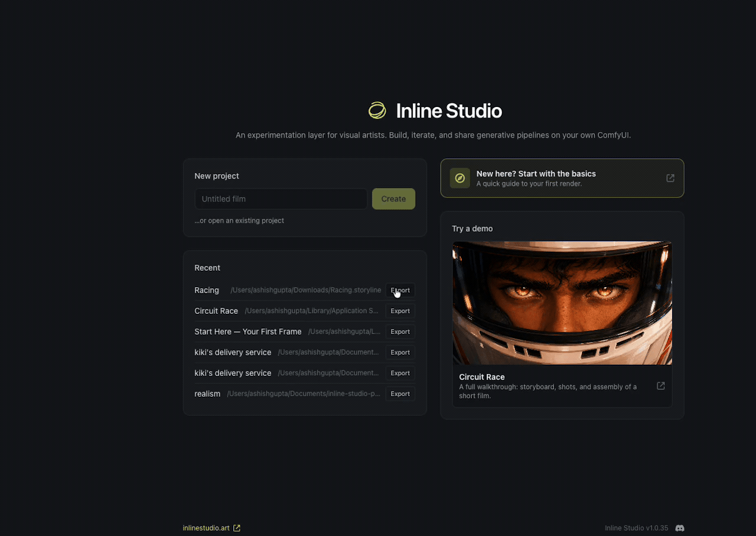Click the compass icon on the basics guide card

[x=460, y=178]
